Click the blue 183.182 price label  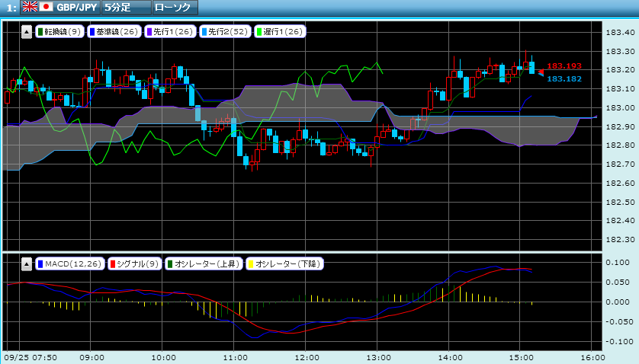tap(564, 79)
